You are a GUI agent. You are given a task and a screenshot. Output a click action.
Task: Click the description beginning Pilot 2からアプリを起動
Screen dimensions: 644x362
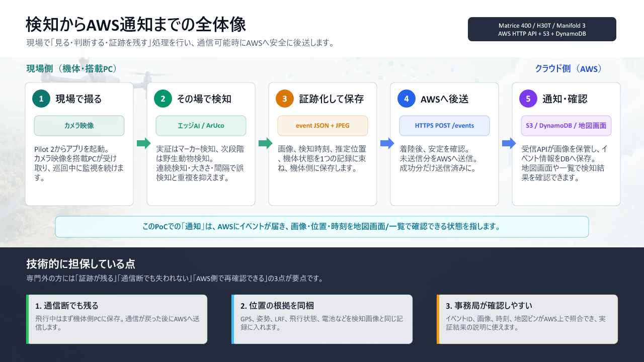[x=79, y=163]
